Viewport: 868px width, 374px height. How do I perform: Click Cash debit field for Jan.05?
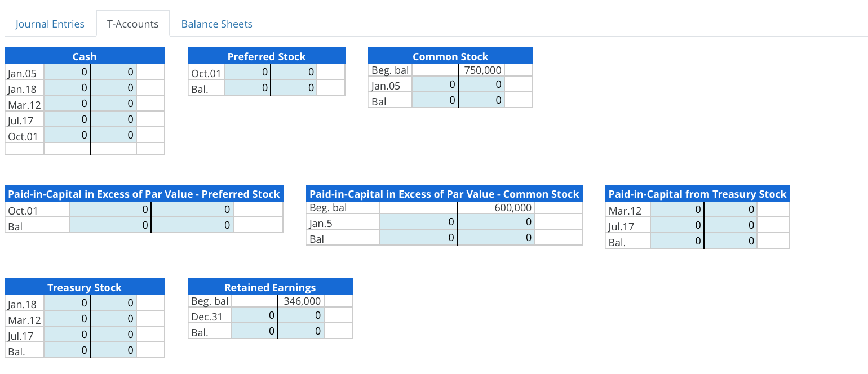[x=67, y=72]
